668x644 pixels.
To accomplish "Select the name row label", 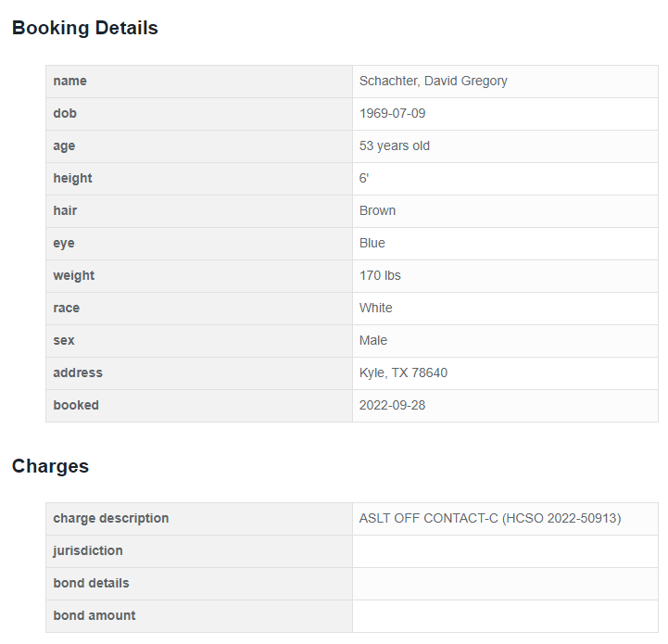I will 69,81.
